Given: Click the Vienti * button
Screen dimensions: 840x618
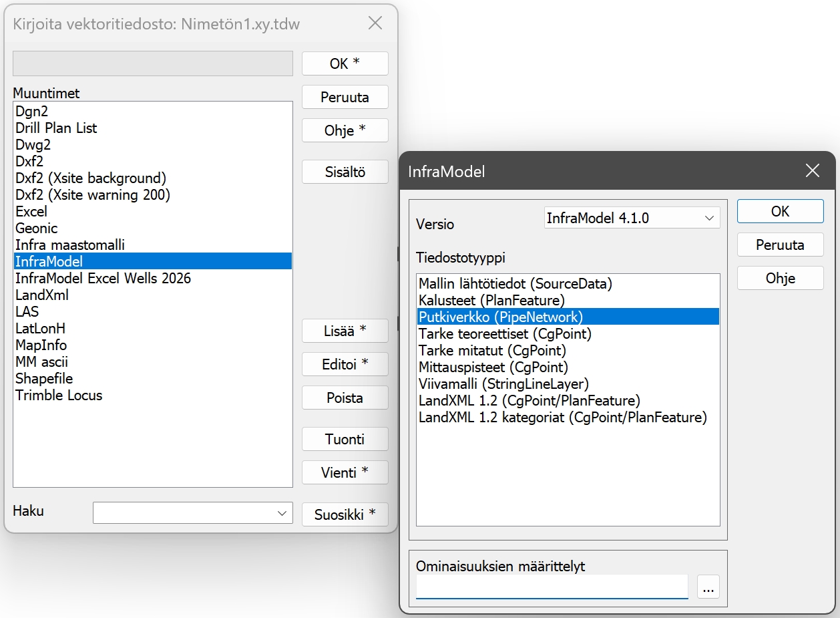Looking at the screenshot, I should [x=345, y=472].
